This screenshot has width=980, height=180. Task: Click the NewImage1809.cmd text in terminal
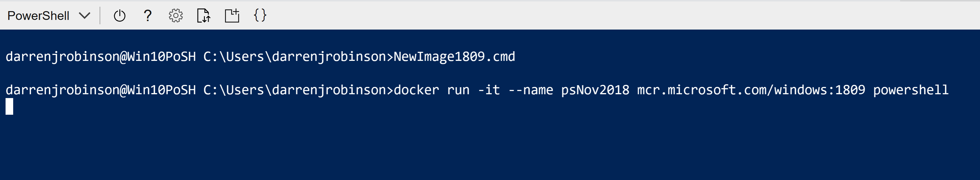pos(454,57)
